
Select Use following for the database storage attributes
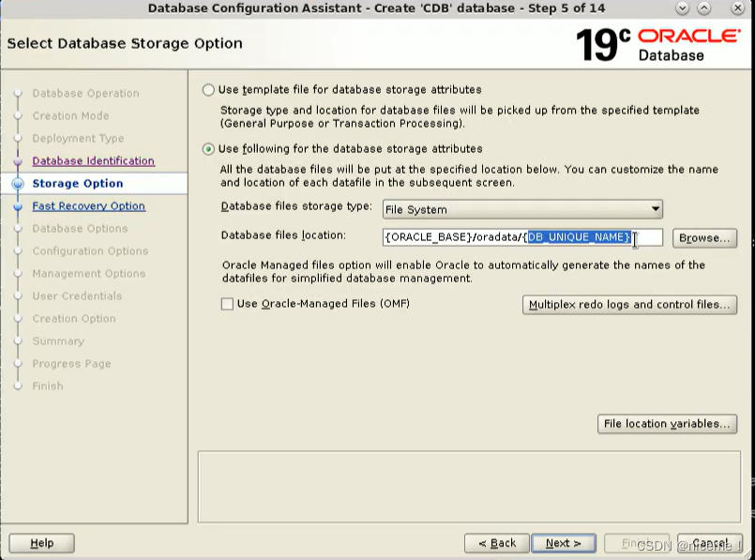pos(207,147)
